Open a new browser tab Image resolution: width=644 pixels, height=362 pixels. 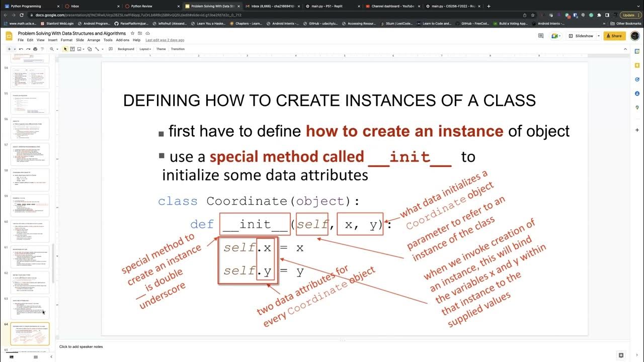pos(489,6)
